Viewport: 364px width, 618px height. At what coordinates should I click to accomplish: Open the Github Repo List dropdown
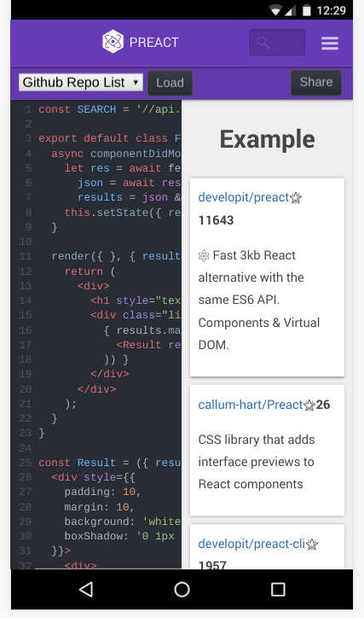tap(81, 83)
